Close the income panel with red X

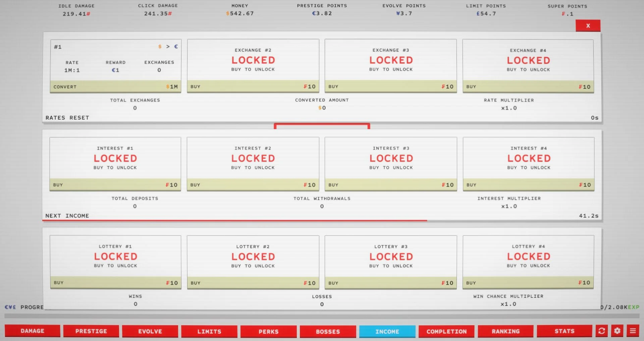pyautogui.click(x=588, y=25)
